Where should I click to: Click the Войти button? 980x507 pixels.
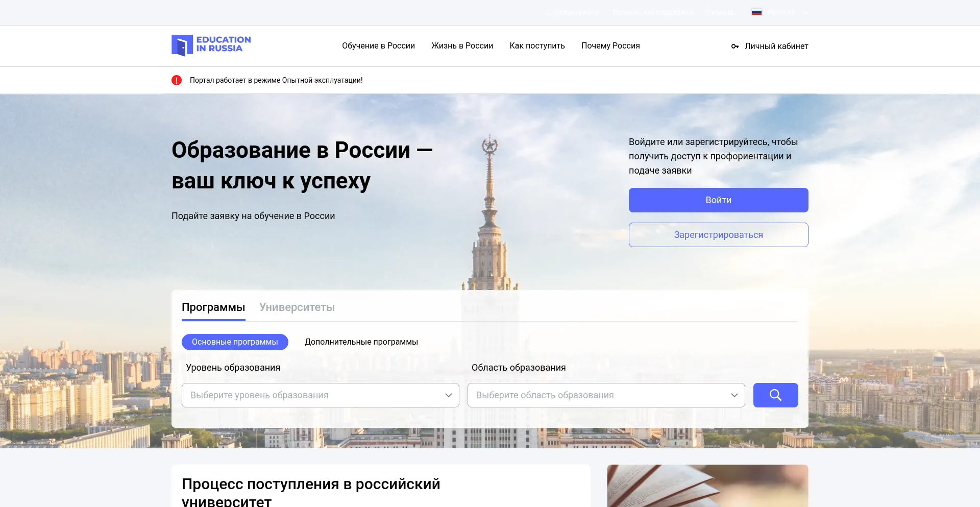718,200
